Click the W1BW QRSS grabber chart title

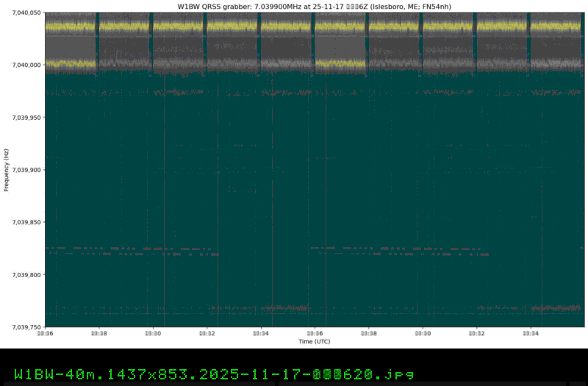click(315, 7)
